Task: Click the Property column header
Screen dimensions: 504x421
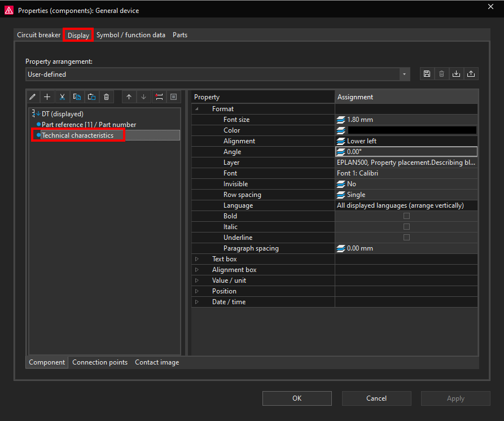Action: click(x=263, y=97)
